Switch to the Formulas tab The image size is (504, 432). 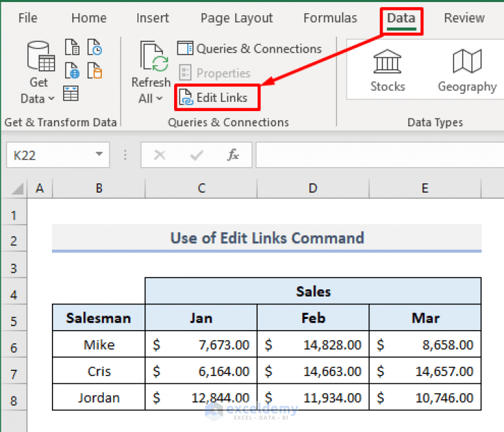point(330,18)
